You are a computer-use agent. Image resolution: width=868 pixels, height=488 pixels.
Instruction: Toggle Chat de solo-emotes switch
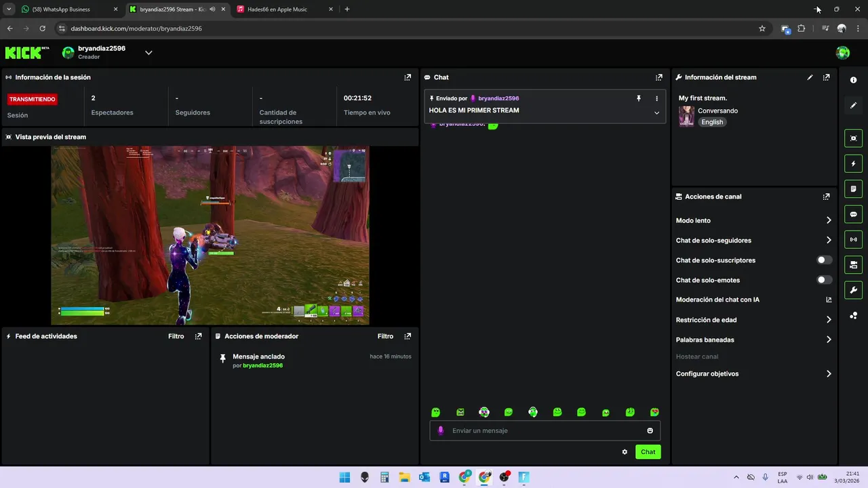824,280
